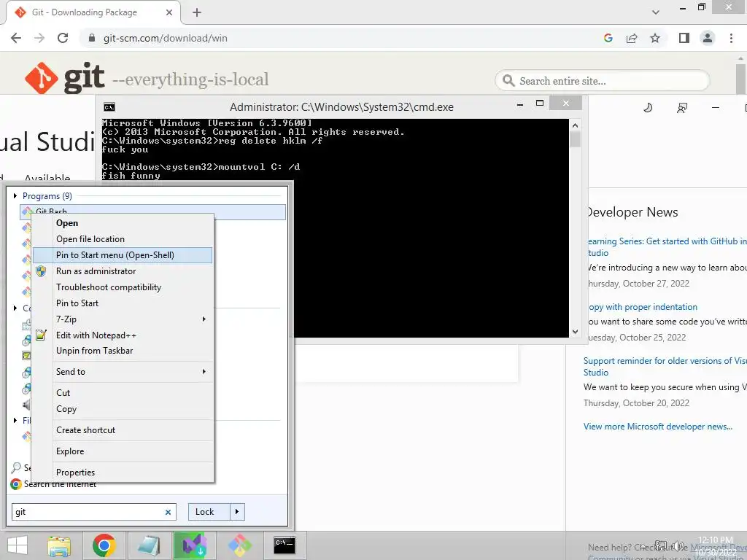
Task: Open a new Chrome tab
Action: [x=197, y=12]
